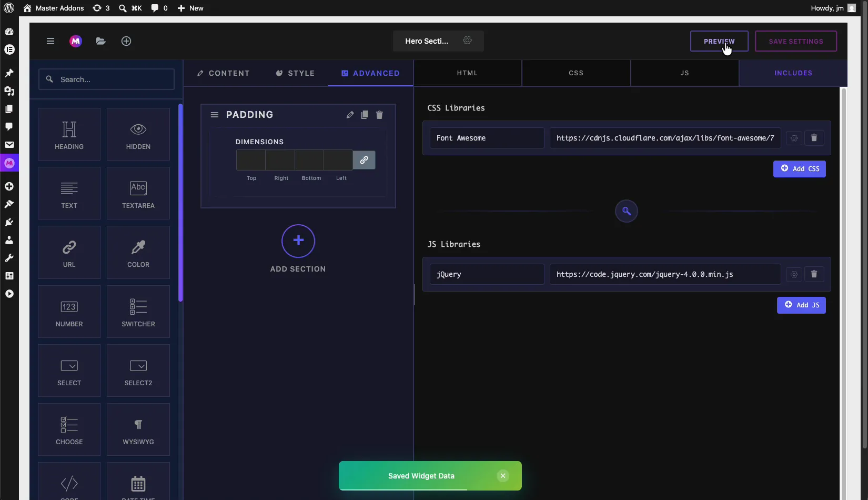
Task: Switch to the Content tab
Action: [x=223, y=73]
